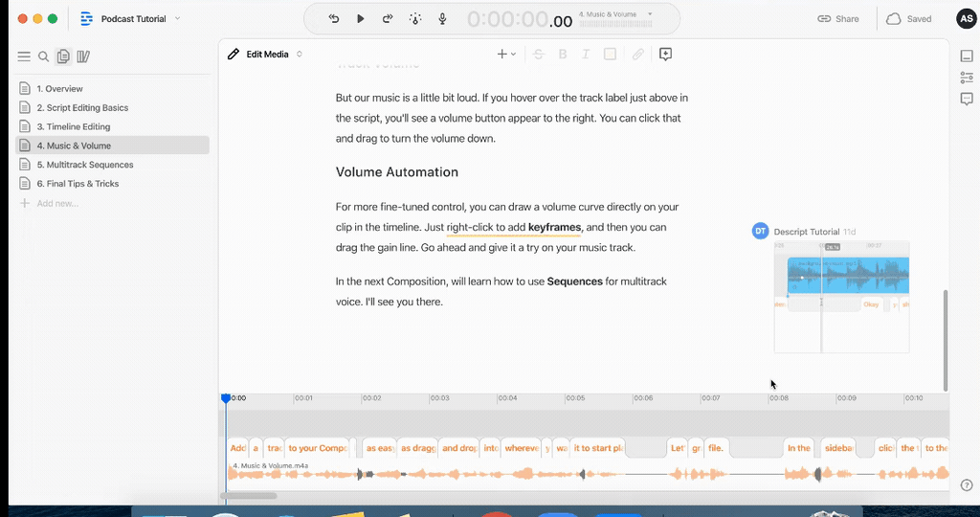
Task: Select the 'it to start pla' word clip
Action: pyautogui.click(x=598, y=448)
